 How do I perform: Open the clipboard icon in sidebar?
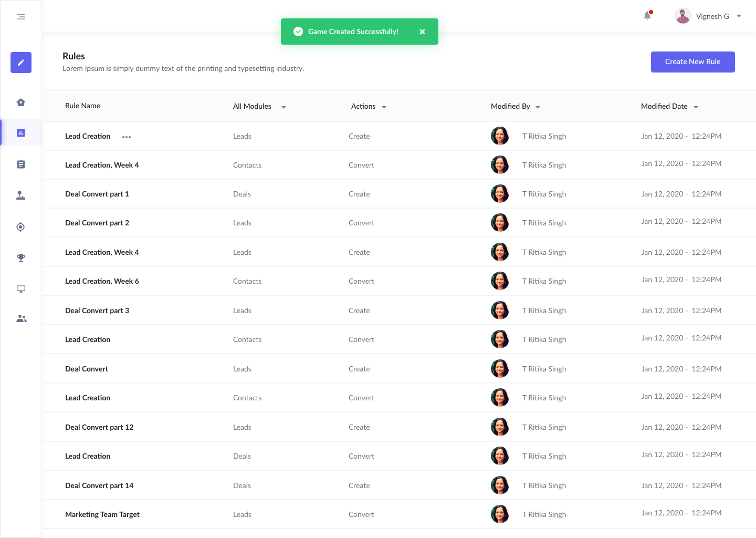[21, 164]
